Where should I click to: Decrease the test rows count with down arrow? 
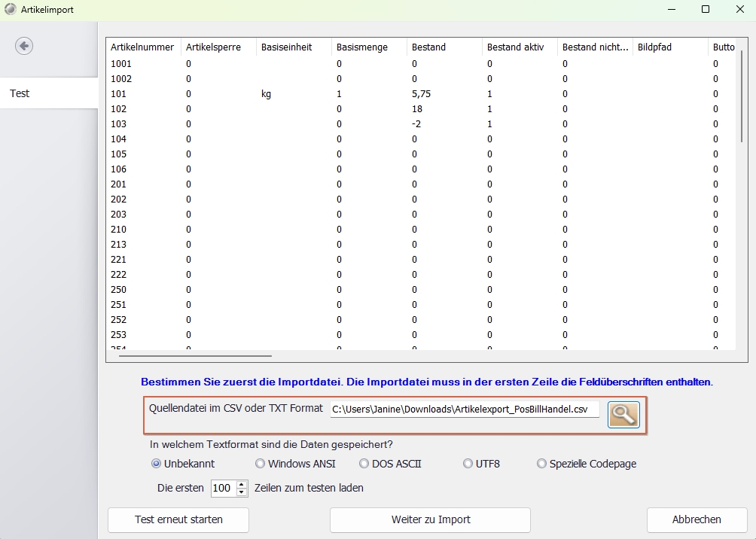[x=242, y=492]
